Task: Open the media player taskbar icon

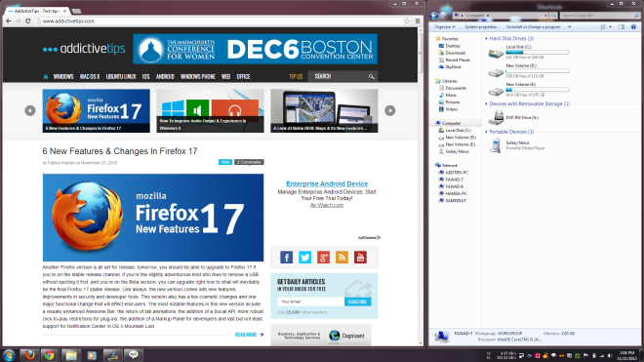Action: pos(92,355)
